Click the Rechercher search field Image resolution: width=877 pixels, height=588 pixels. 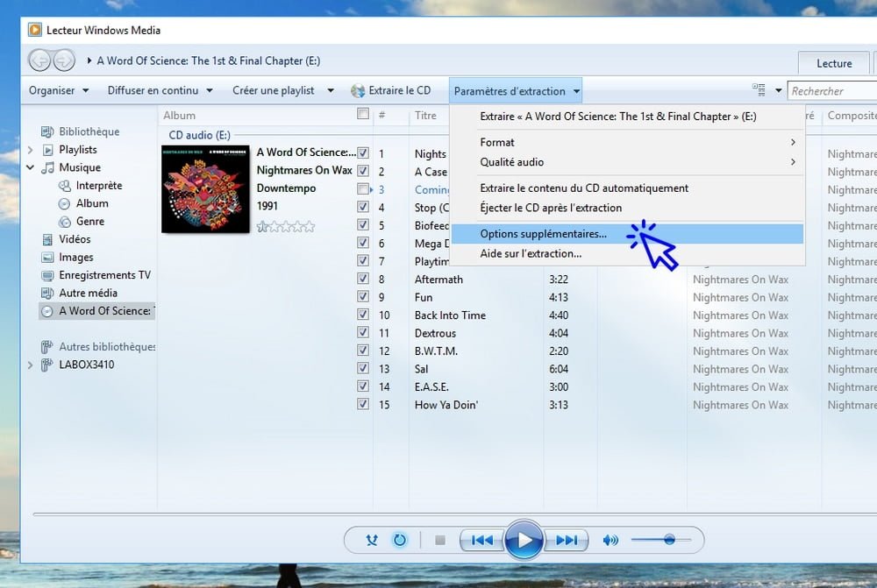pos(832,90)
